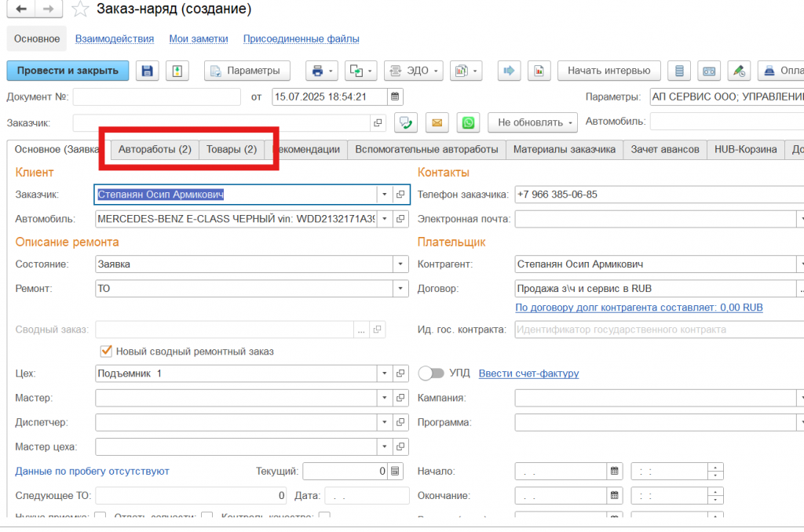Open calculator in Текущий mileage field
This screenshot has width=804, height=532.
point(395,472)
